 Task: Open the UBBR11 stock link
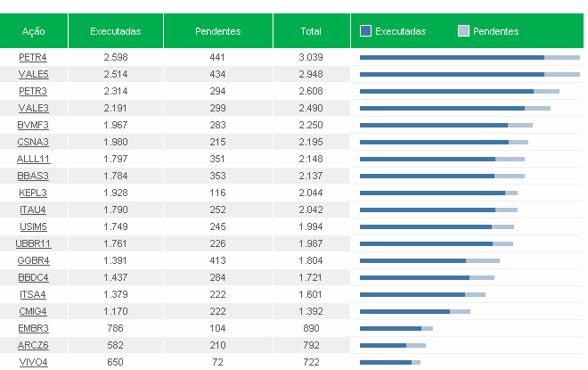(33, 243)
